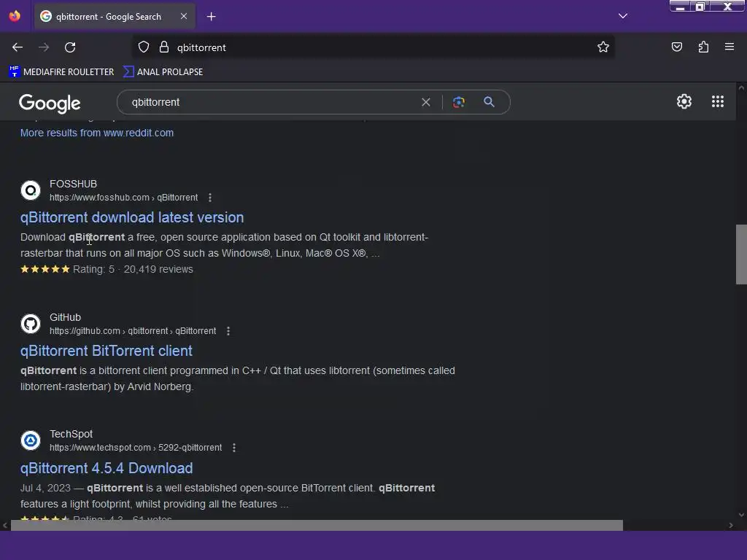The height and width of the screenshot is (560, 747).
Task: Open the Save to Pocket icon
Action: (x=676, y=47)
